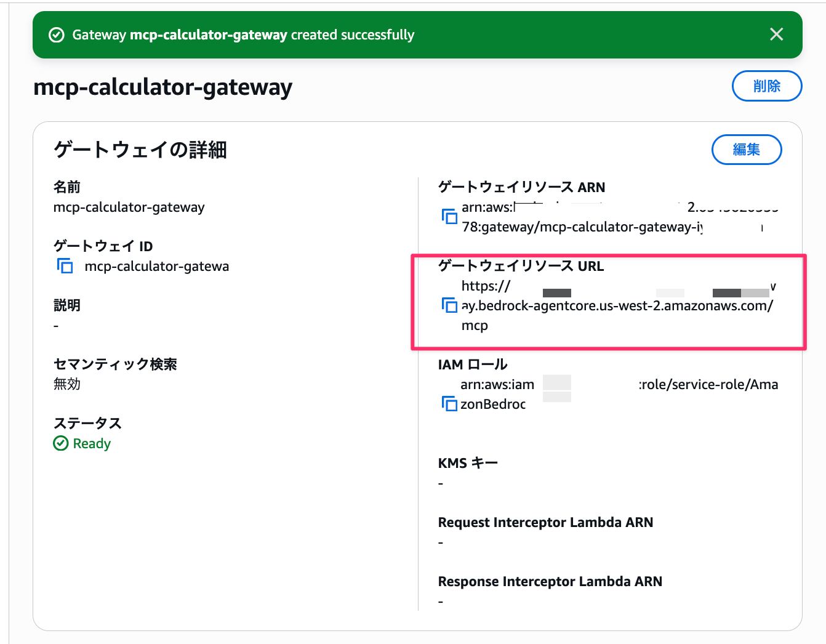Open gateway details with 編集 button
This screenshot has width=826, height=644.
pos(746,150)
